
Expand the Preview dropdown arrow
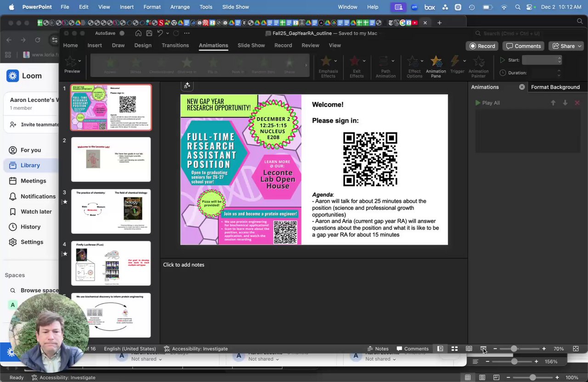[79, 61]
